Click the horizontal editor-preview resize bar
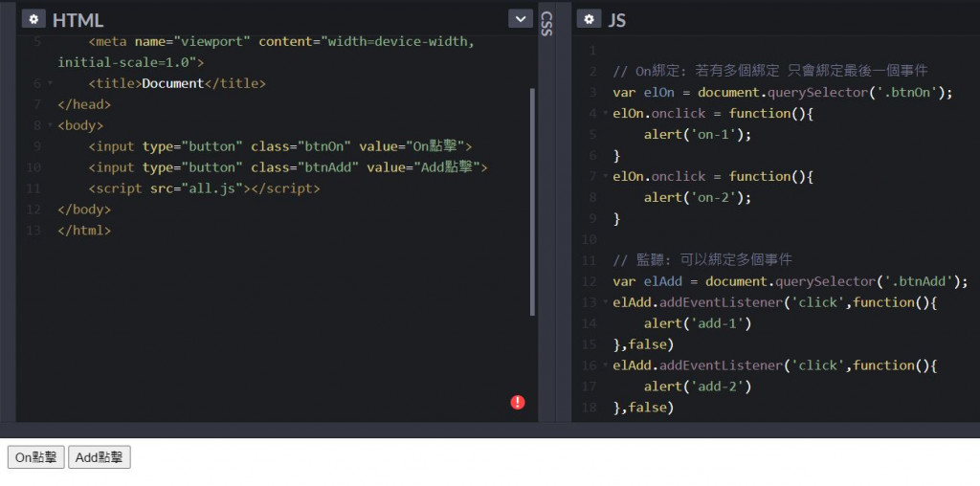The width and height of the screenshot is (980, 486). click(x=490, y=430)
